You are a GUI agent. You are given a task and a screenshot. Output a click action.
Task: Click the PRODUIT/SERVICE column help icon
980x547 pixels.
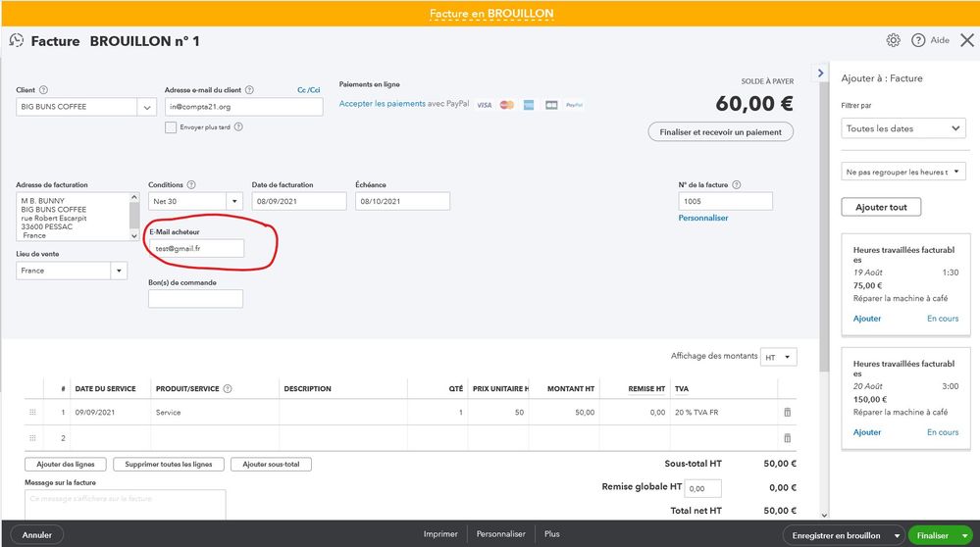point(228,388)
